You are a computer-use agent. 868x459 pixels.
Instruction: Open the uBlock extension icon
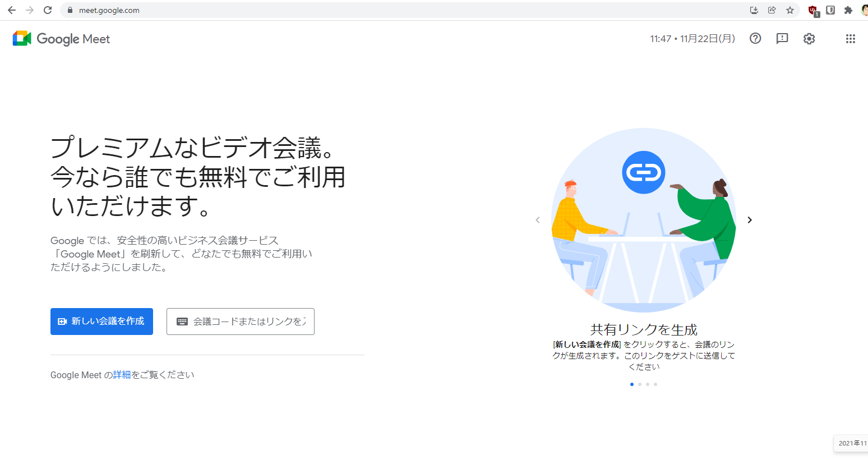pyautogui.click(x=813, y=10)
